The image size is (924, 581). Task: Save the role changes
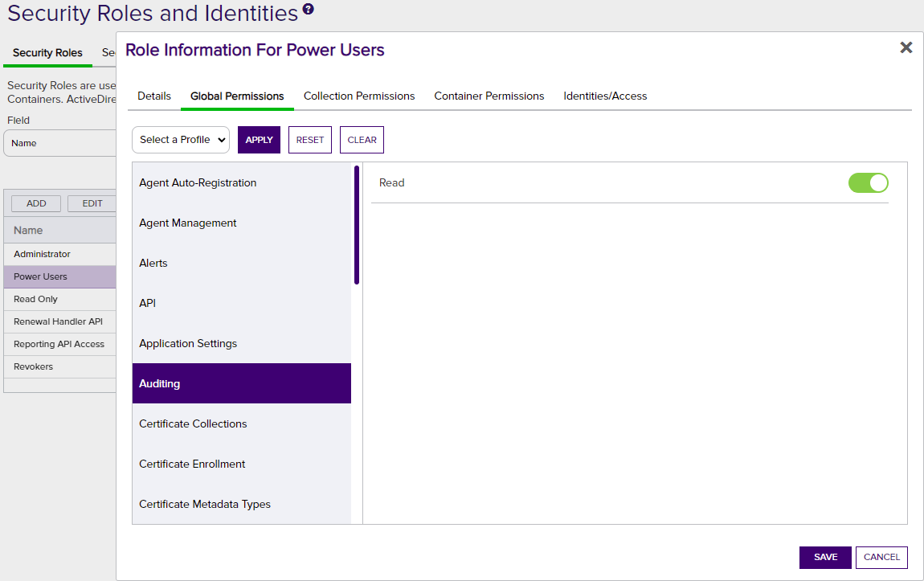825,558
